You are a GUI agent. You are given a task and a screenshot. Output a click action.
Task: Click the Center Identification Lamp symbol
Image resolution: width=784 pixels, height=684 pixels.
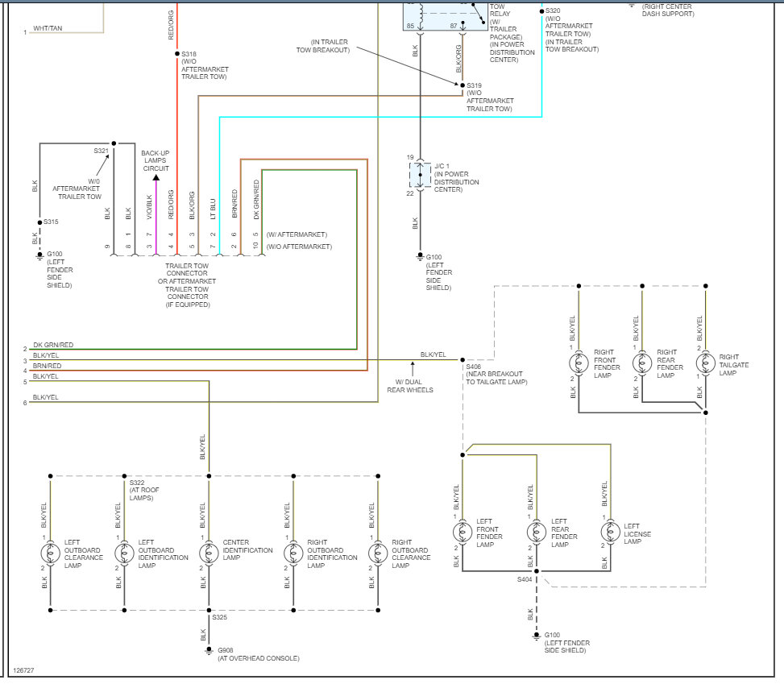(209, 553)
